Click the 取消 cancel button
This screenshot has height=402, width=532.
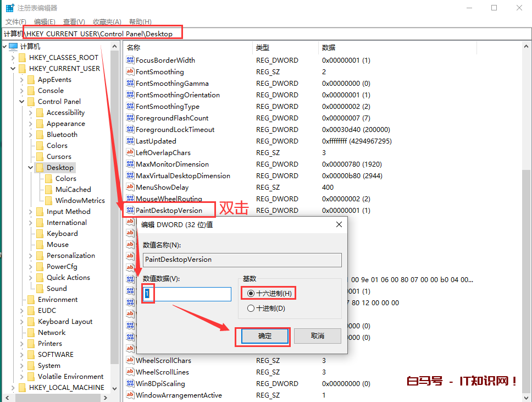pos(317,336)
